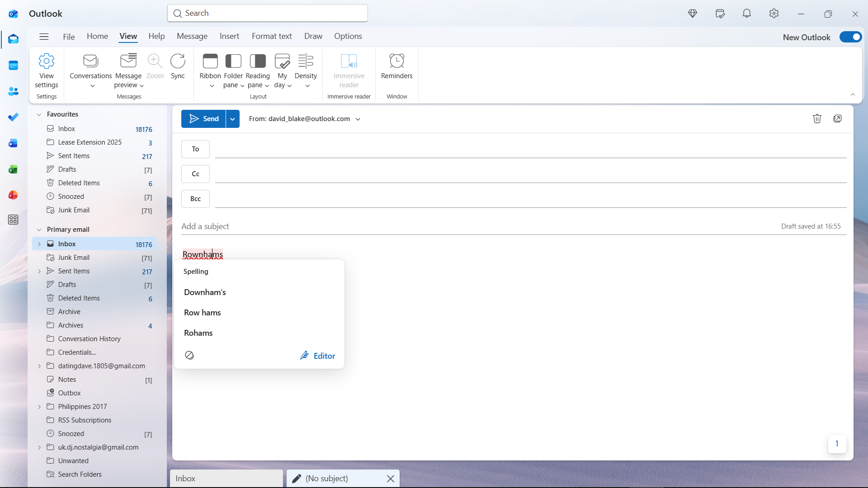Click the Send button
Screen dimensions: 868x488
[204, 119]
